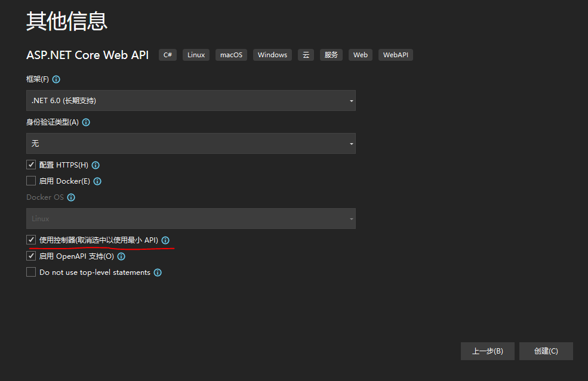The width and height of the screenshot is (588, 381).
Task: Click the ASP.NET Core Web API title
Action: [87, 55]
